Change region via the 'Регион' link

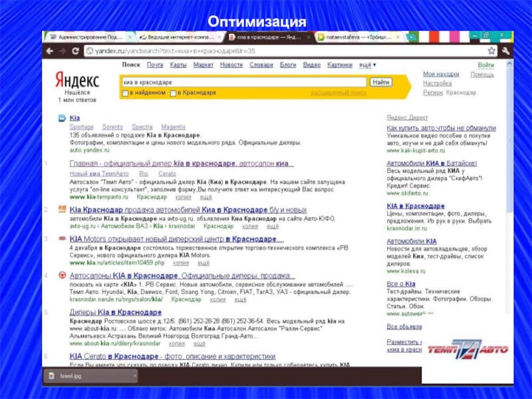[x=433, y=92]
